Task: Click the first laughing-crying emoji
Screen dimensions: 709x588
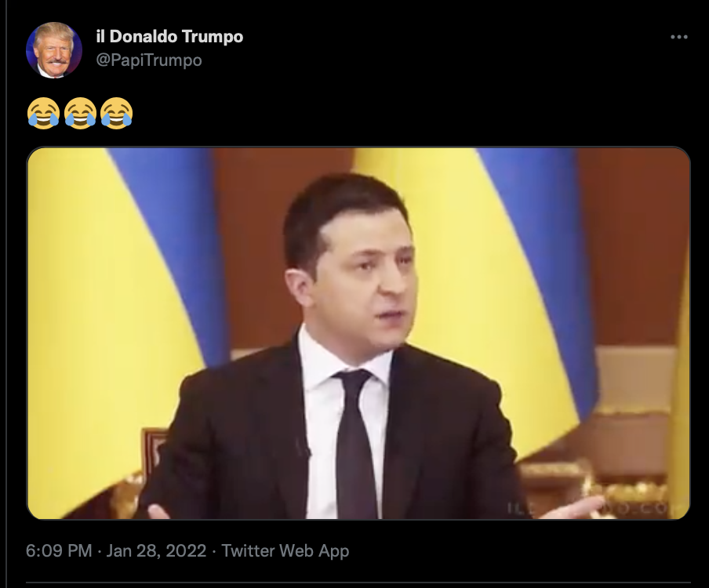Action: click(x=43, y=113)
